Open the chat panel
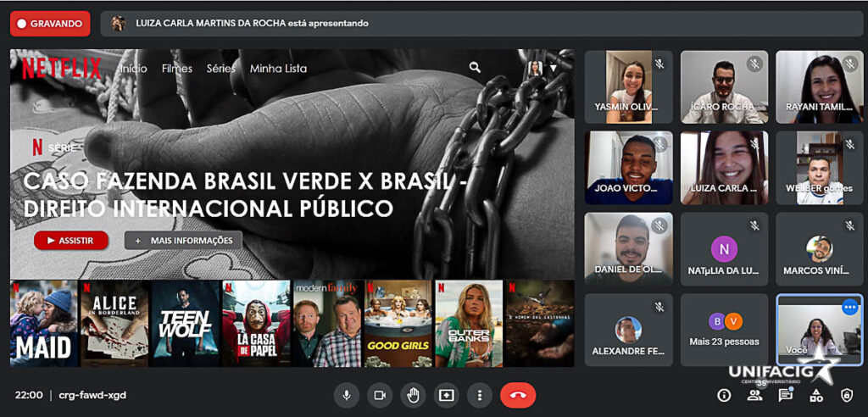 click(x=786, y=395)
